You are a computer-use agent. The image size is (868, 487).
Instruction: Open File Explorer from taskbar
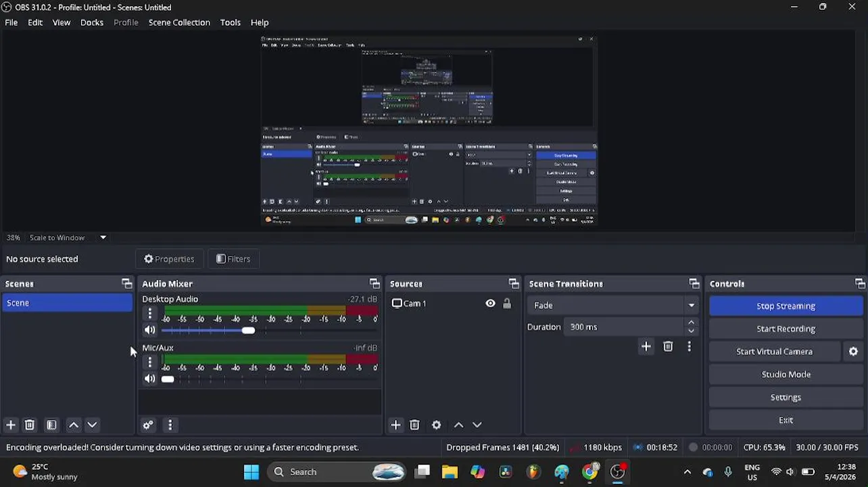(450, 471)
